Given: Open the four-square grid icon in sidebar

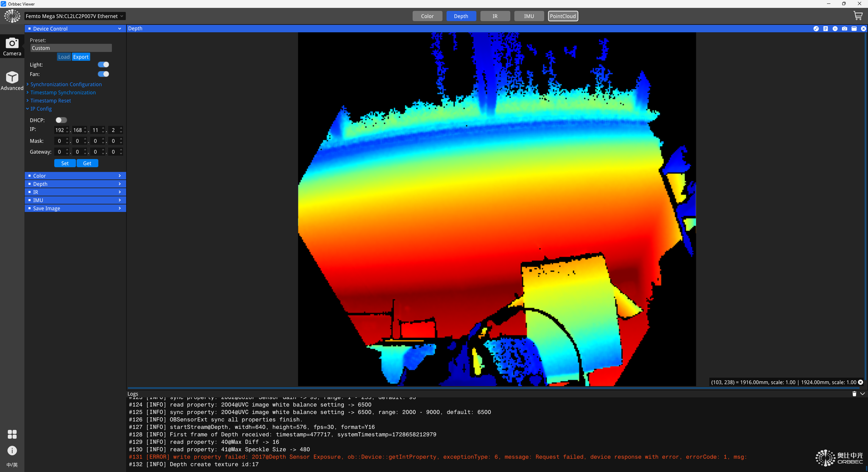Looking at the screenshot, I should [12, 434].
